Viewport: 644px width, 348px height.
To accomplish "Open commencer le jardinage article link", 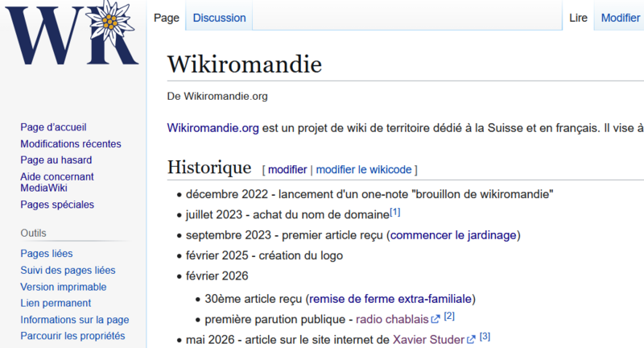I will tap(453, 235).
